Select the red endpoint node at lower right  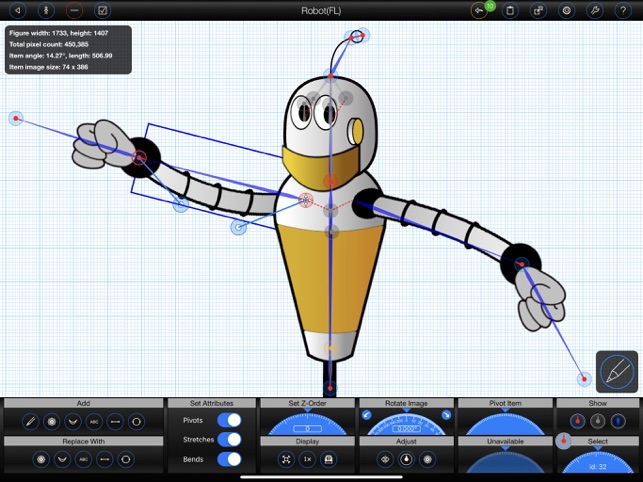coord(584,379)
